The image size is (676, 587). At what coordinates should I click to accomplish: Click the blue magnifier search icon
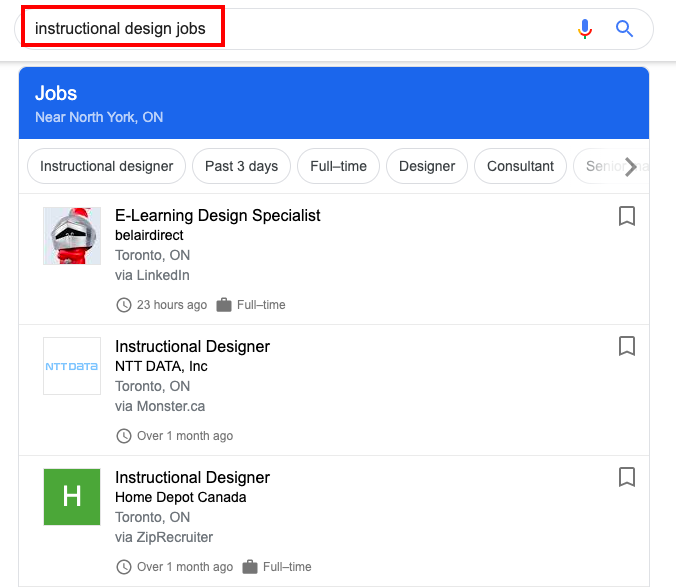click(624, 29)
